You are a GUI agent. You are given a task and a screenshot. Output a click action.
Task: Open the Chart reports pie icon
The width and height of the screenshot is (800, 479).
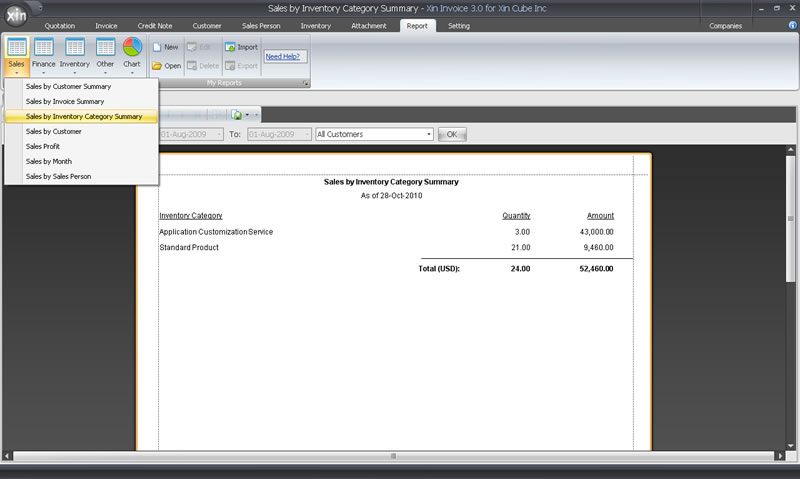coord(132,47)
